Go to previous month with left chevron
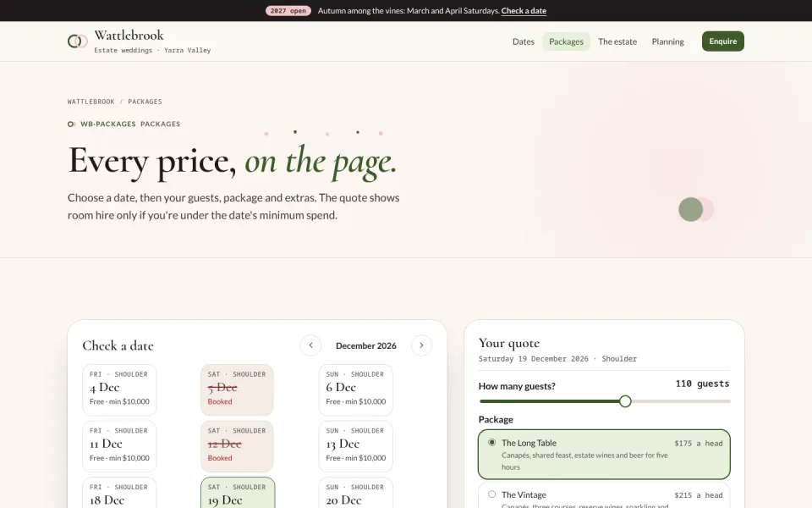This screenshot has width=812, height=508. coord(310,345)
